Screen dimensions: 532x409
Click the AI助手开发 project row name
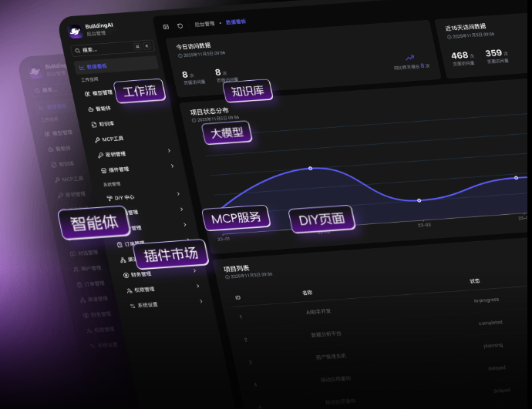pyautogui.click(x=318, y=312)
